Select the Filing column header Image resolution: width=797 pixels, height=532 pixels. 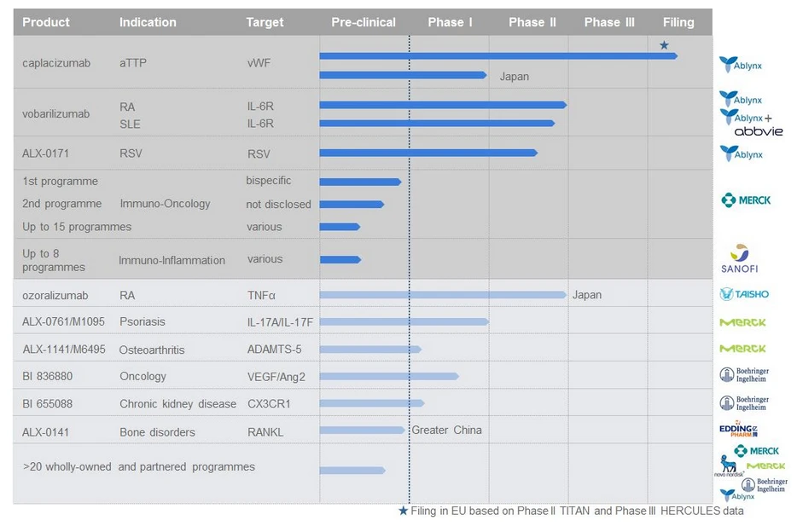678,22
